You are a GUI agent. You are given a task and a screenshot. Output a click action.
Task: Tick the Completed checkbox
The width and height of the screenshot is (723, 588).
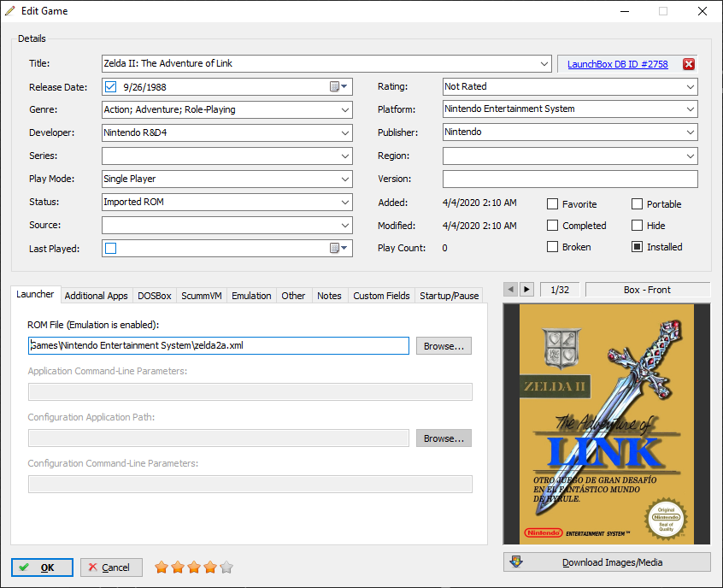pos(552,225)
